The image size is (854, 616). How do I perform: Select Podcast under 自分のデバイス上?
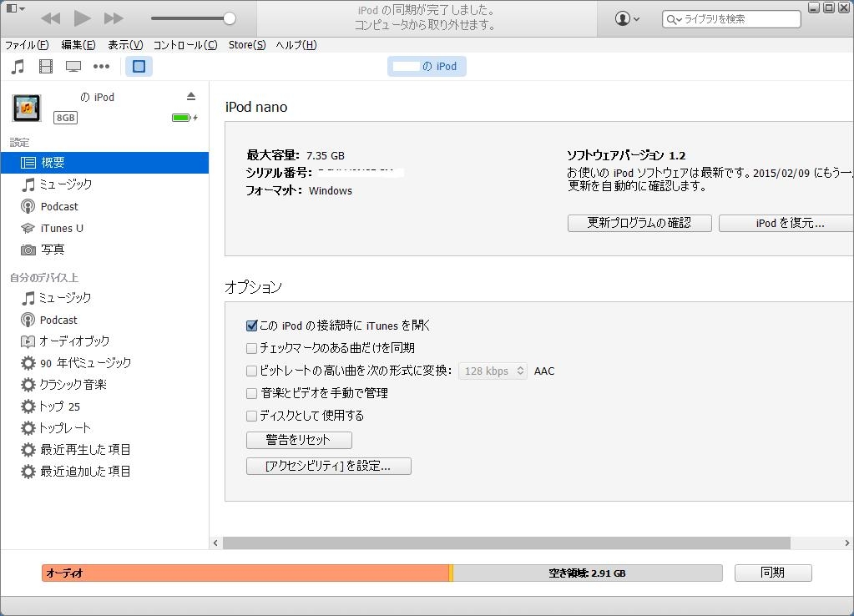(x=104, y=320)
